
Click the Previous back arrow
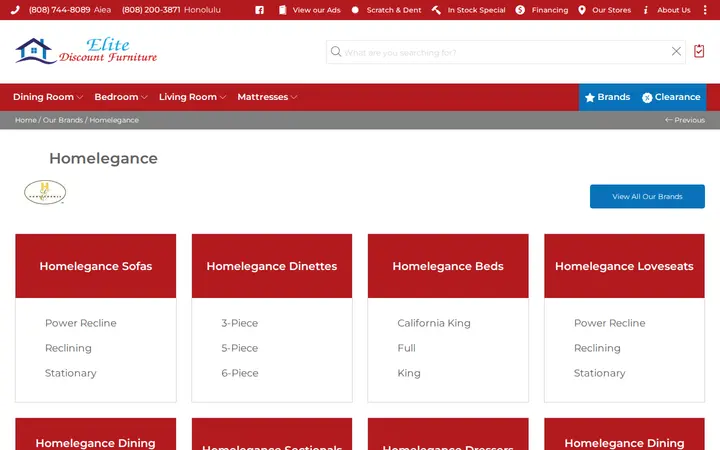[669, 120]
